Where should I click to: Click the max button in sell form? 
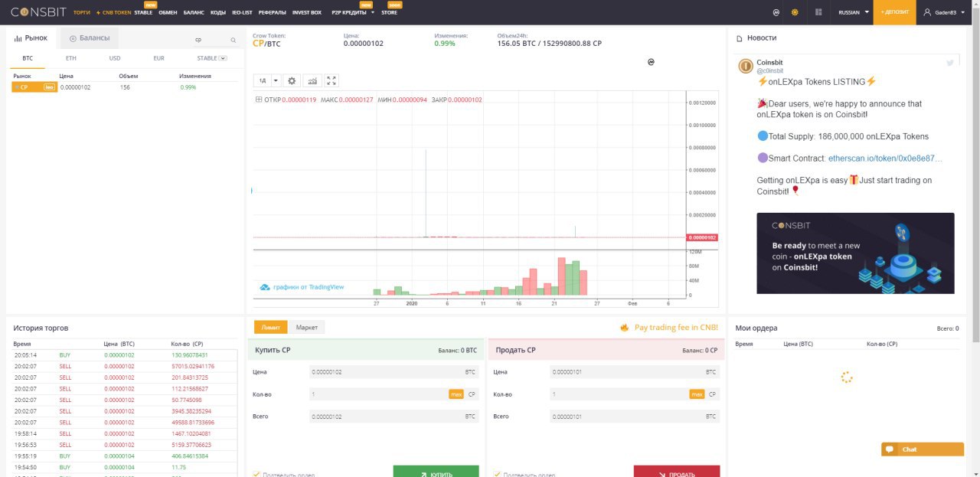(697, 394)
